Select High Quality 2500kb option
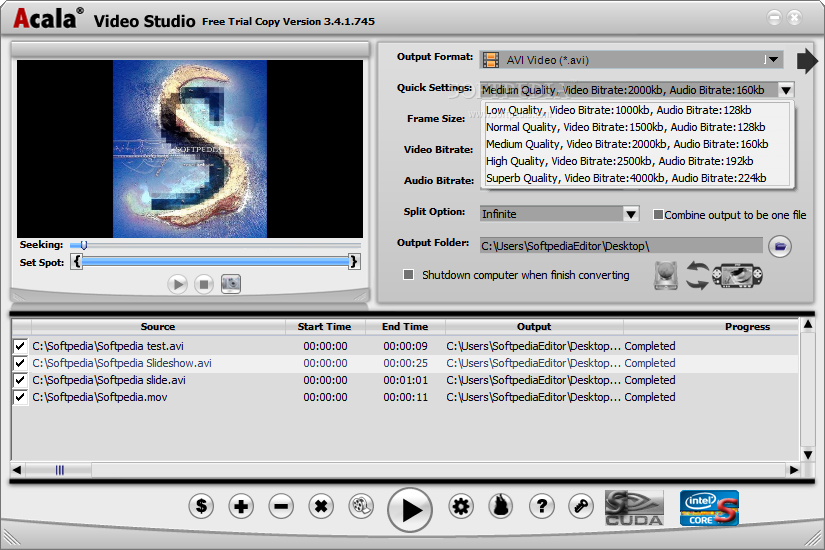 point(619,161)
